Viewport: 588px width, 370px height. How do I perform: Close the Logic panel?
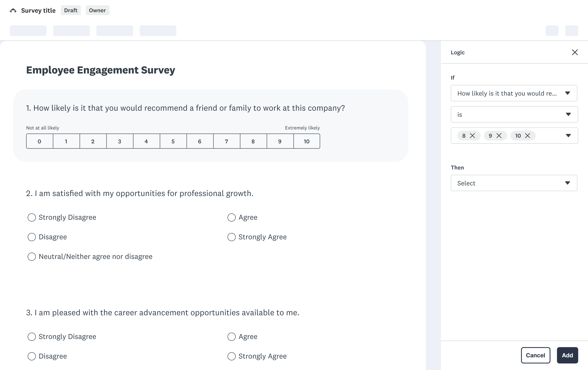(x=575, y=52)
